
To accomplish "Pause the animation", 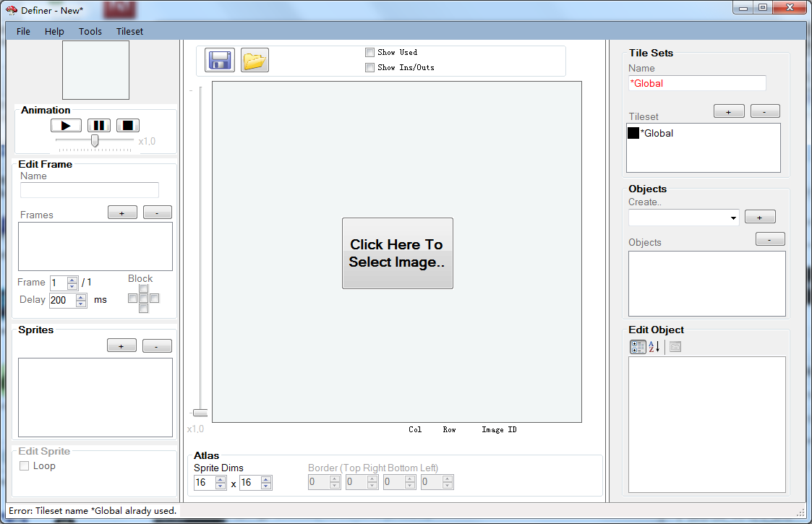I will tap(99, 125).
